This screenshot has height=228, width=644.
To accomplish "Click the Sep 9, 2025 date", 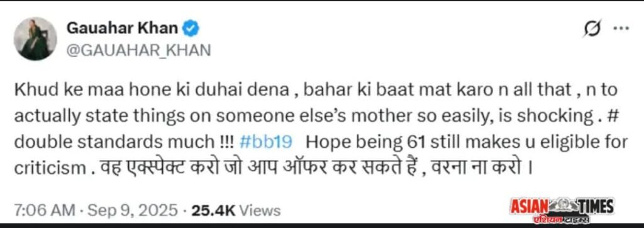I will (131, 211).
